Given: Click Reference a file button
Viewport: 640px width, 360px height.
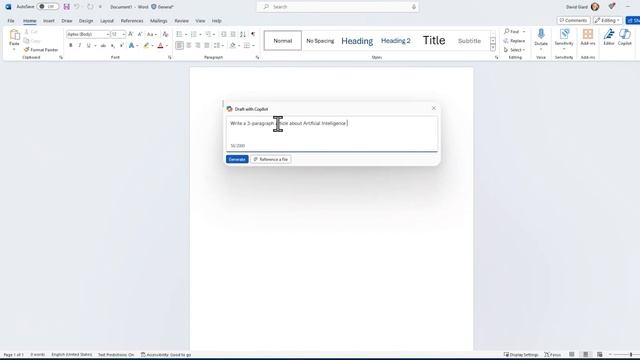Looking at the screenshot, I should pos(271,159).
